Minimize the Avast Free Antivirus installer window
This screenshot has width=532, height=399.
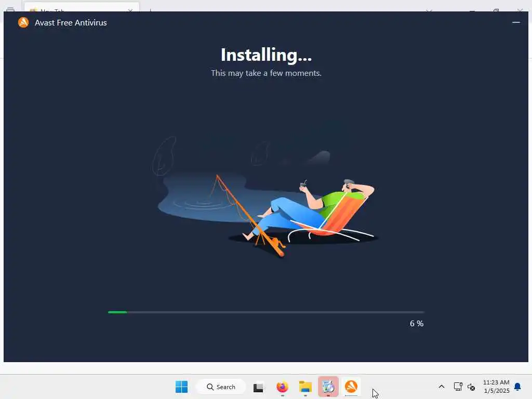point(516,22)
